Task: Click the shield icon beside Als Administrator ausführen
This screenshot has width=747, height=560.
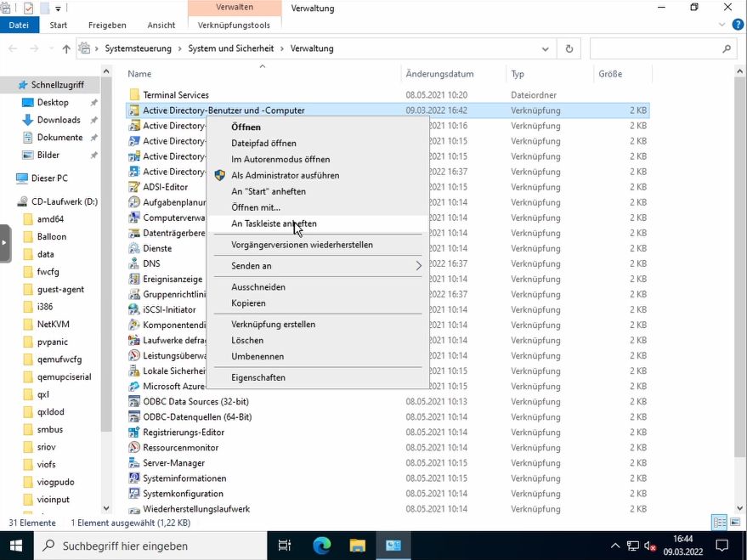Action: [219, 175]
